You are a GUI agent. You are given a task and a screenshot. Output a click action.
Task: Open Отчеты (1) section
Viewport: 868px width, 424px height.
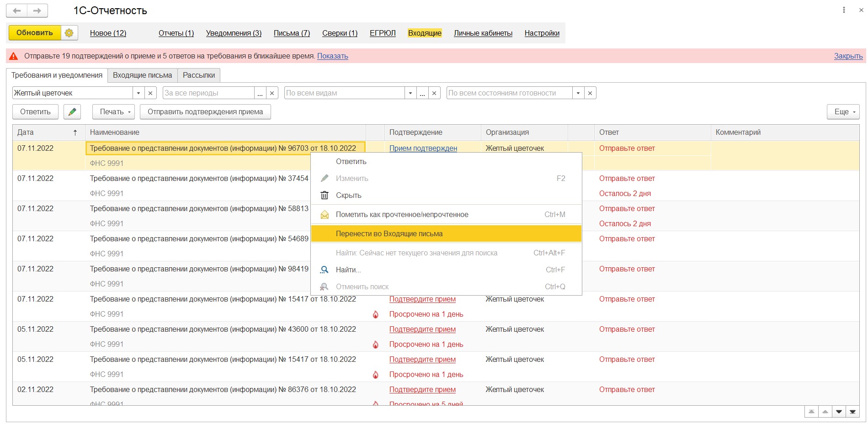(x=176, y=33)
